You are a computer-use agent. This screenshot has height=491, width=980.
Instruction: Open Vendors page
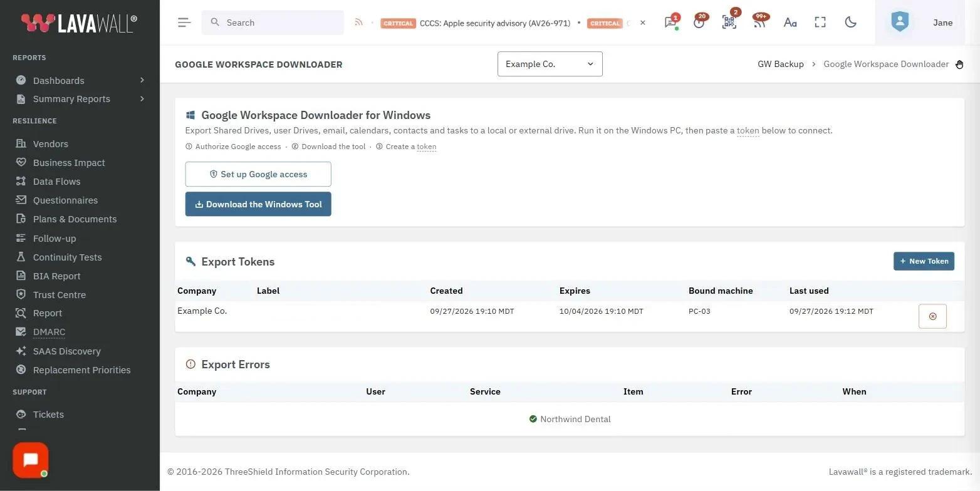click(51, 143)
